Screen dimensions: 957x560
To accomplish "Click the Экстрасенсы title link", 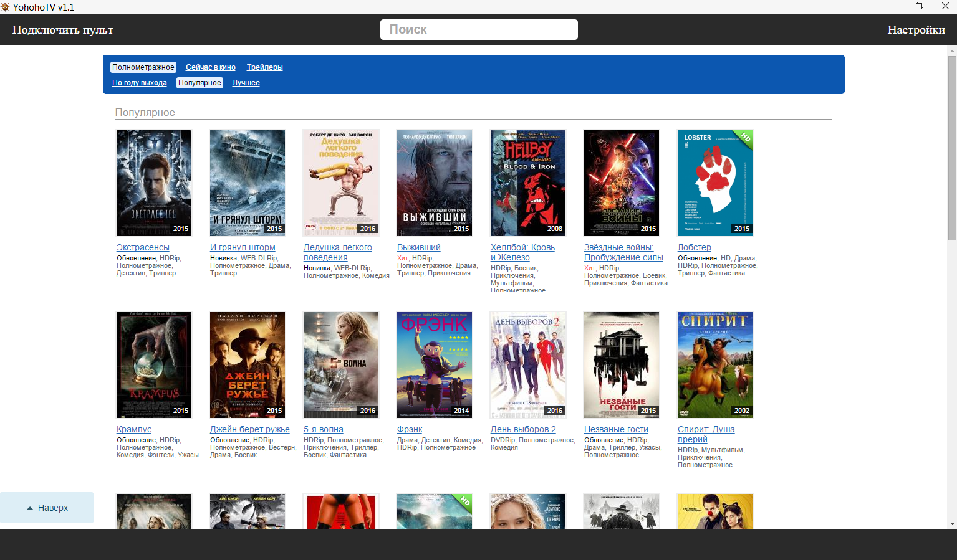I will (143, 247).
